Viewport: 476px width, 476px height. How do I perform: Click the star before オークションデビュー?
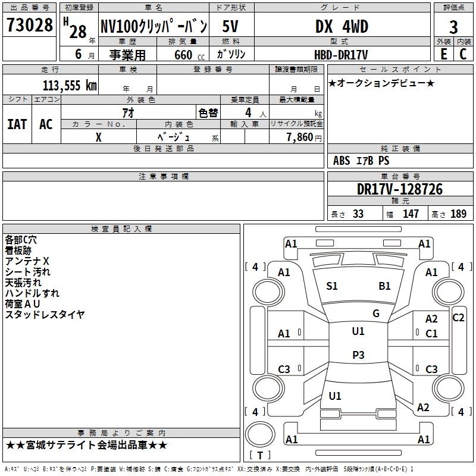point(333,83)
